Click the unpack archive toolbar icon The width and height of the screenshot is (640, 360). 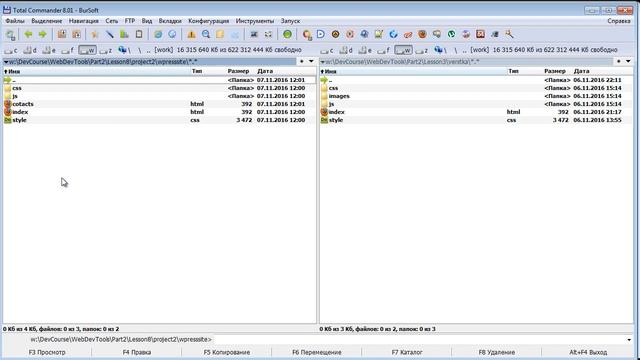[x=76, y=34]
